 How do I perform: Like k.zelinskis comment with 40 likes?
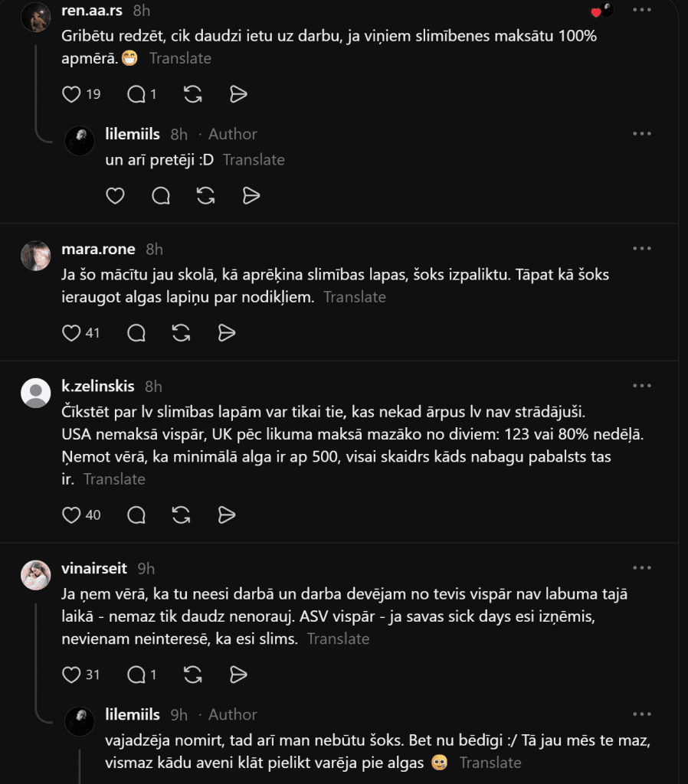click(71, 514)
